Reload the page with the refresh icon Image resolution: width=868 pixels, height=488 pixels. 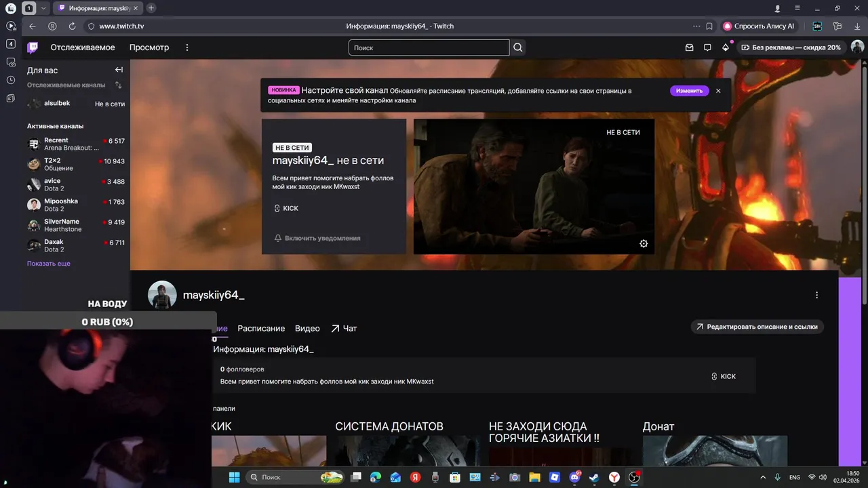pos(72,26)
